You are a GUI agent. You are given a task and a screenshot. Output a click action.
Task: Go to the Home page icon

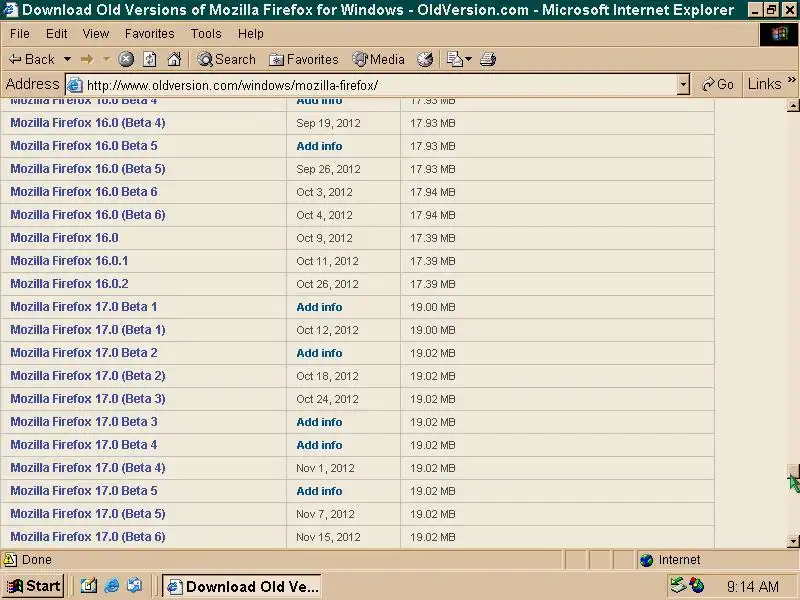[174, 59]
